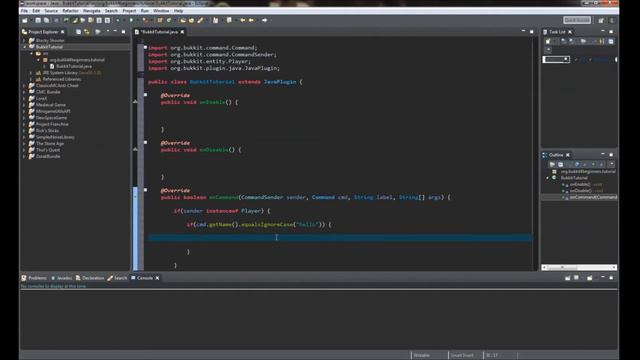Switch to the Problems tab
The height and width of the screenshot is (360, 640).
[34, 278]
